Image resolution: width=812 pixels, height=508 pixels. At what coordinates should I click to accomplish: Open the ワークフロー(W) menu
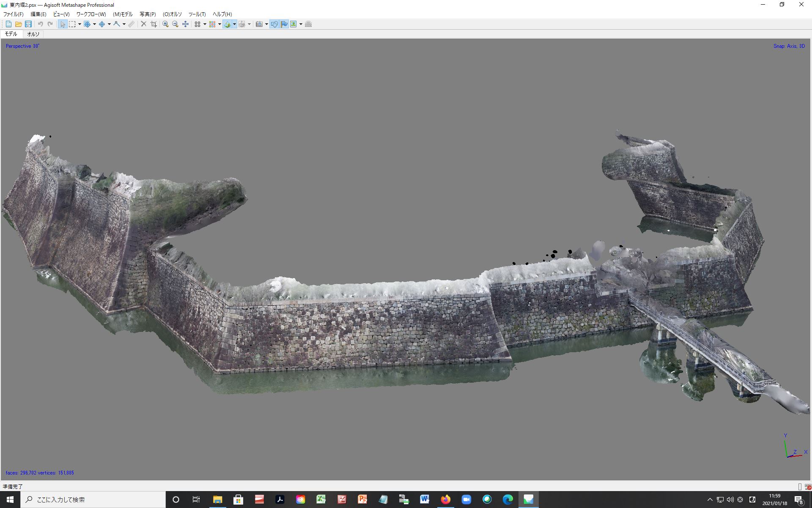(x=91, y=14)
